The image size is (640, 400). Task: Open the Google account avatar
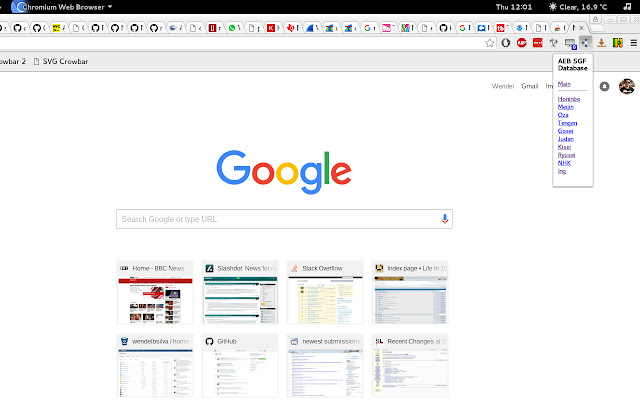click(627, 87)
